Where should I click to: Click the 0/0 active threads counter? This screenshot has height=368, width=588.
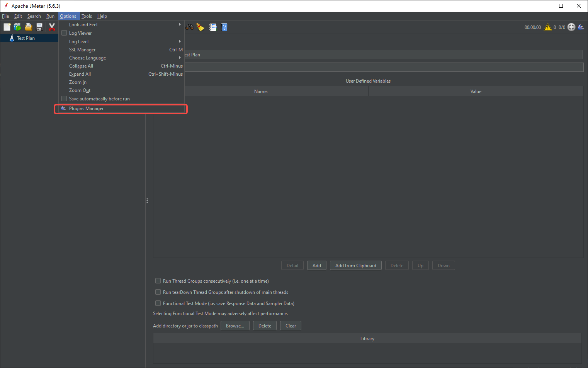[x=562, y=27]
